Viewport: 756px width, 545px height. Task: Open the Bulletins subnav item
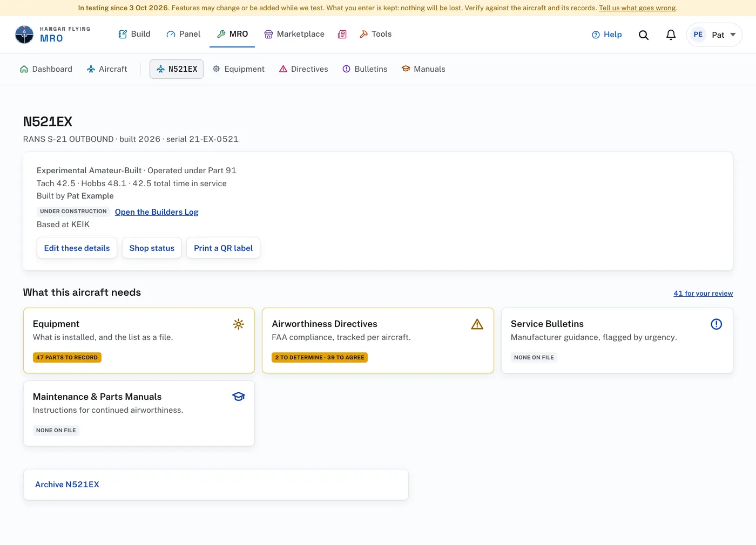tap(365, 69)
